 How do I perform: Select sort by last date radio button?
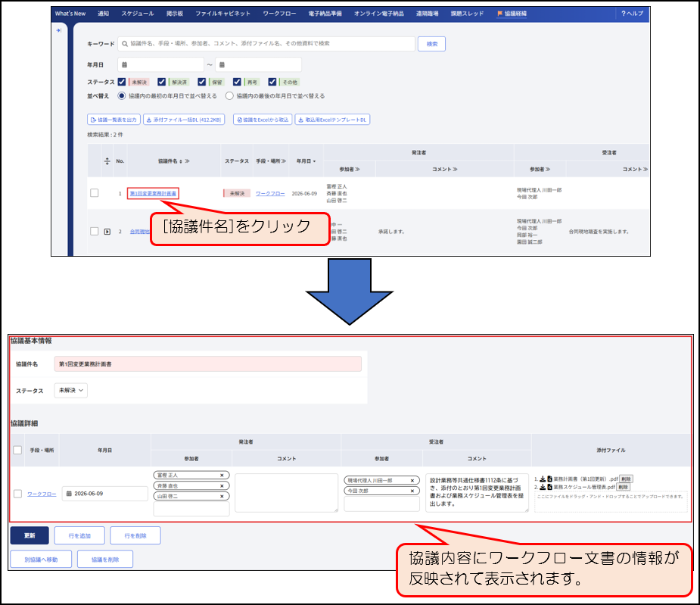229,95
